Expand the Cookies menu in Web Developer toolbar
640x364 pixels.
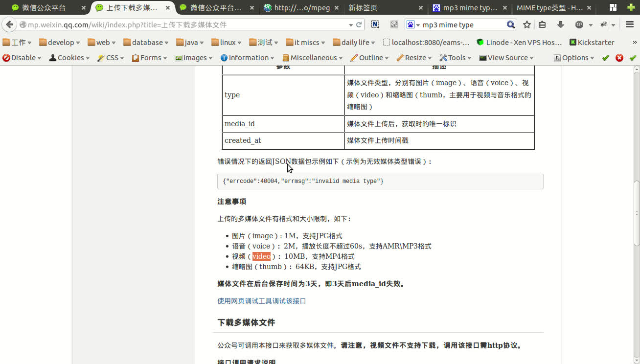[69, 57]
